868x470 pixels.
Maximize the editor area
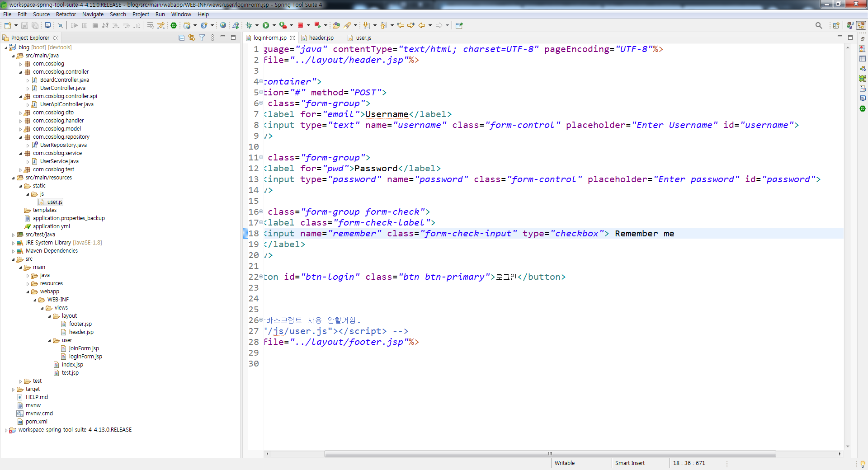pos(850,38)
